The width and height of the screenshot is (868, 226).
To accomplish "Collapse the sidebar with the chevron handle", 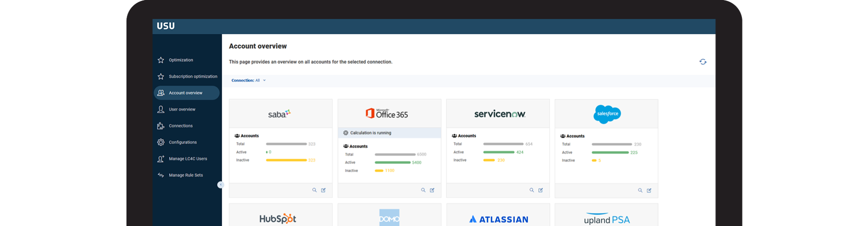I will [x=221, y=184].
